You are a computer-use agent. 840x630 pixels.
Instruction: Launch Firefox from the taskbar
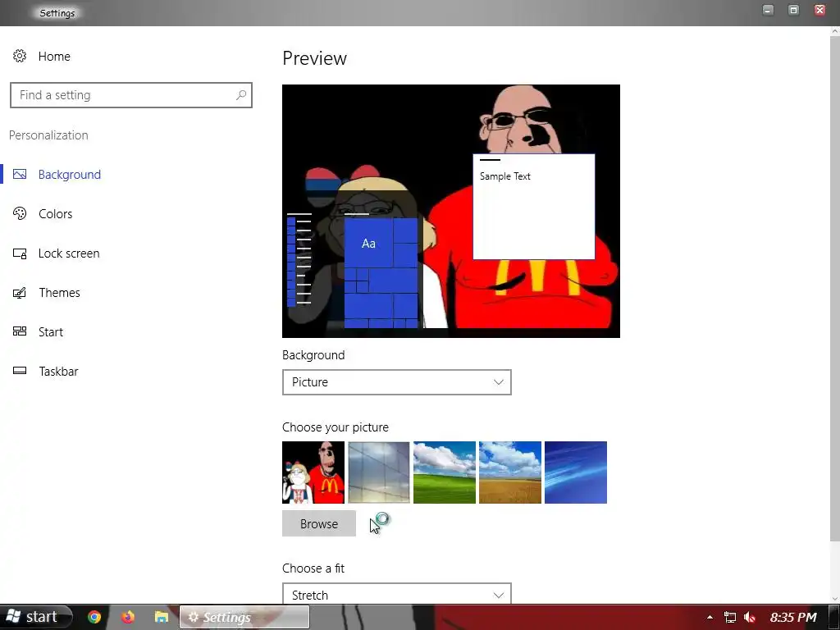click(x=127, y=617)
